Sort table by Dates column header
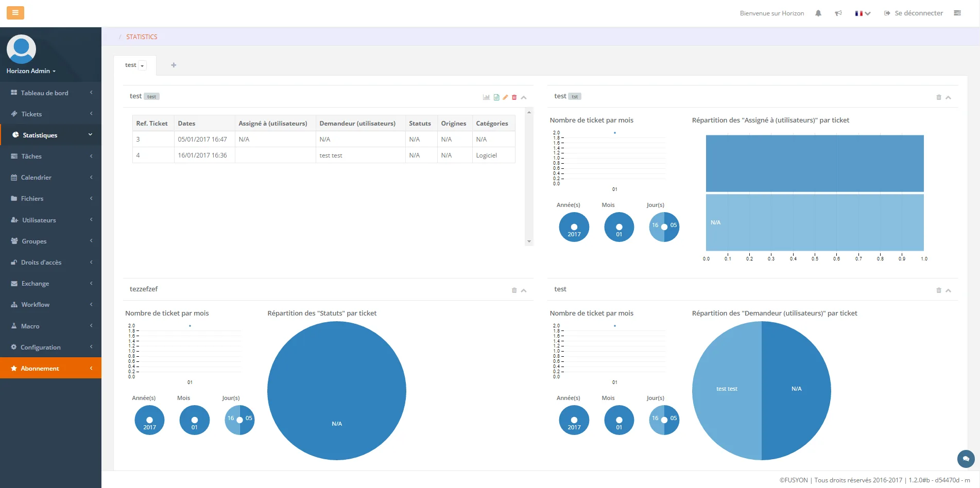The height and width of the screenshot is (488, 980). click(x=204, y=123)
